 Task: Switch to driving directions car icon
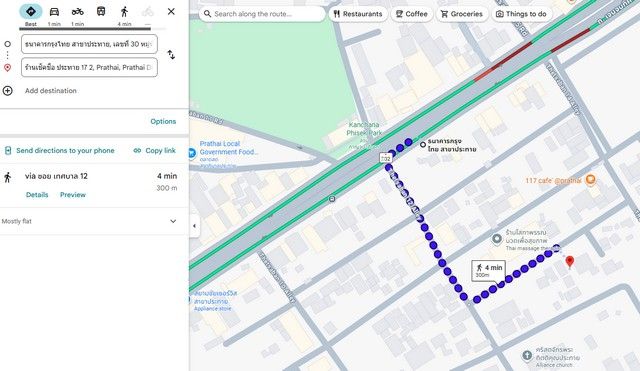click(54, 12)
